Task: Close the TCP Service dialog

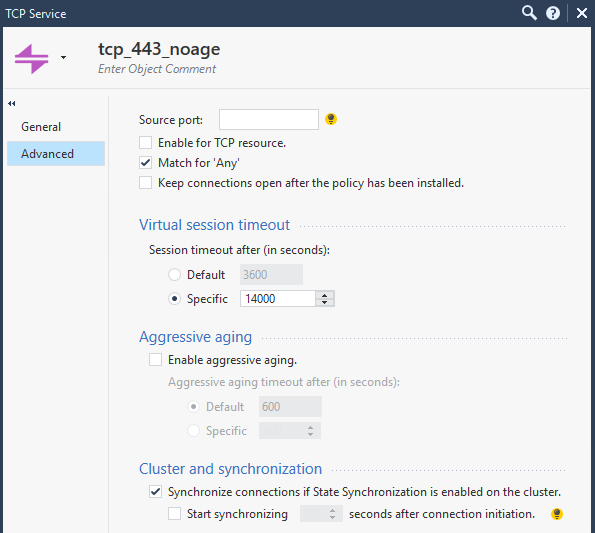Action: pos(581,13)
